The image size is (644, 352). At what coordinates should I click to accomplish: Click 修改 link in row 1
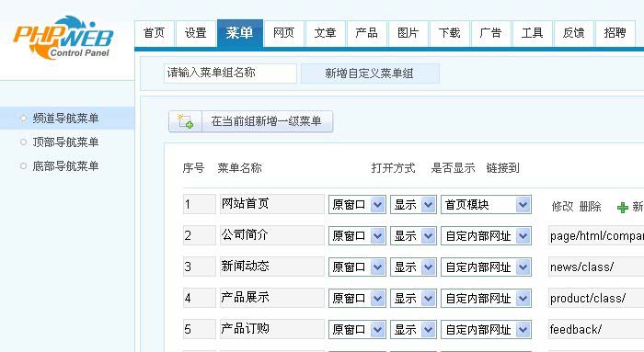coord(562,206)
